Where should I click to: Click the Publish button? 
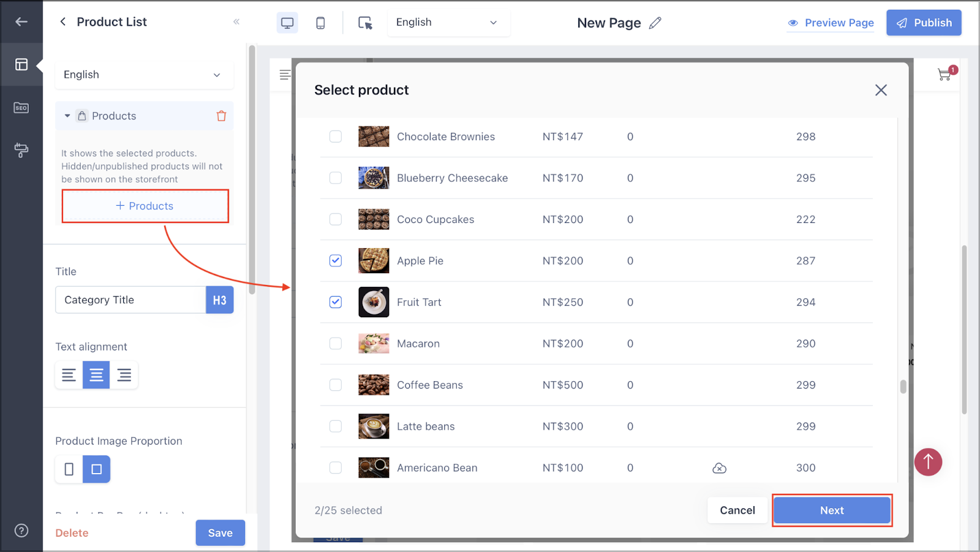[x=924, y=23]
